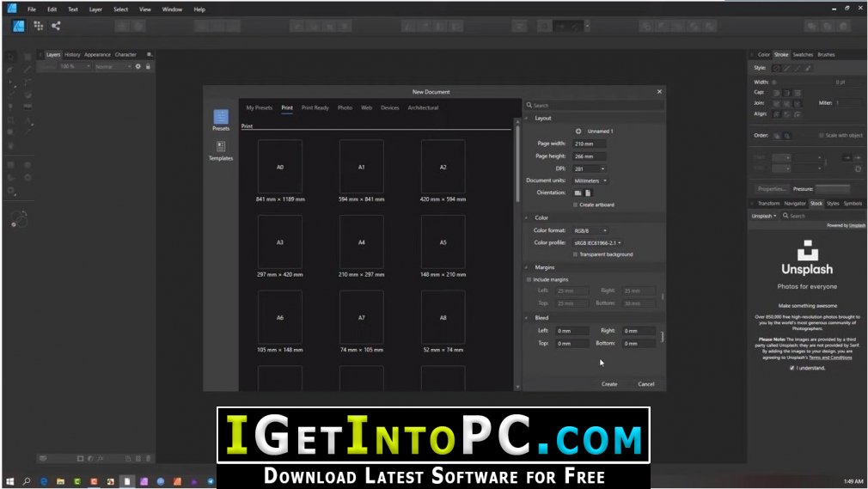
Task: Open the Document units dropdown
Action: click(x=590, y=181)
